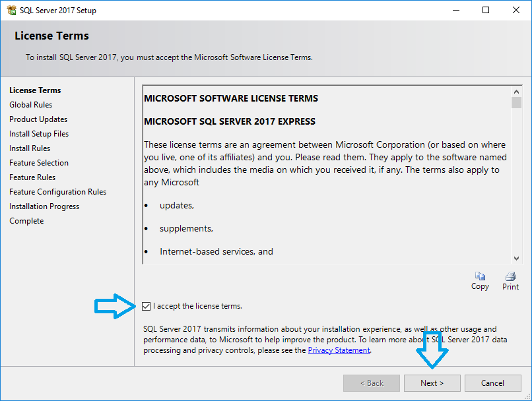Click the SQL Server Setup title bar icon

pos(11,11)
